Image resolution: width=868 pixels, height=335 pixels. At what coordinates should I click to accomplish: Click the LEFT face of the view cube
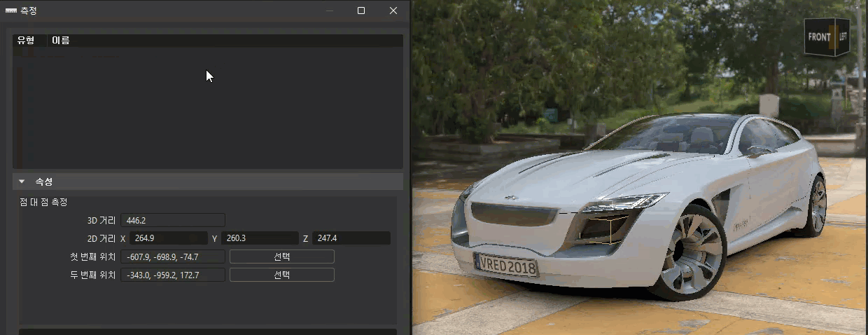(842, 35)
